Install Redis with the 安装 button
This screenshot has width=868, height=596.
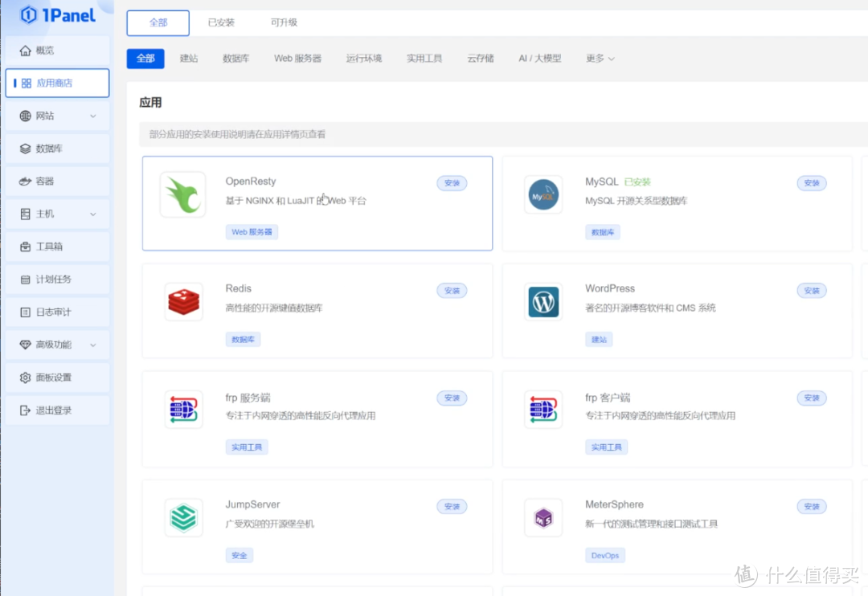[452, 290]
